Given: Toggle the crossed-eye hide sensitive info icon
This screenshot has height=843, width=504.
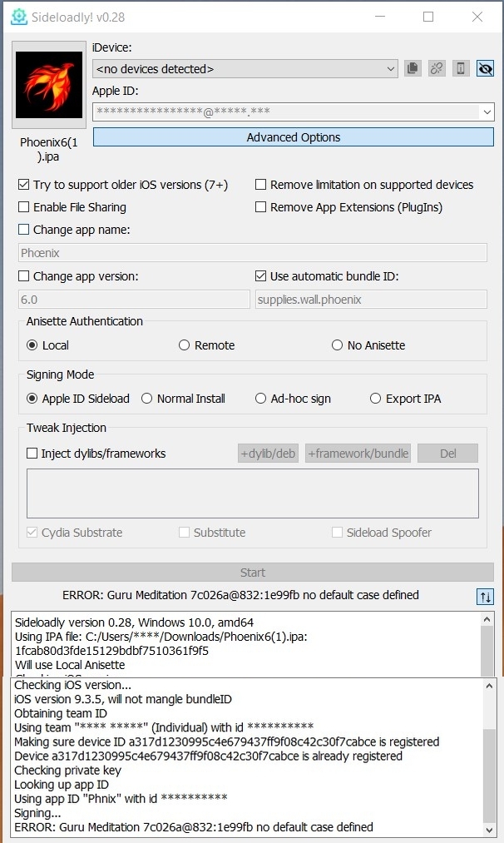Looking at the screenshot, I should tap(485, 69).
